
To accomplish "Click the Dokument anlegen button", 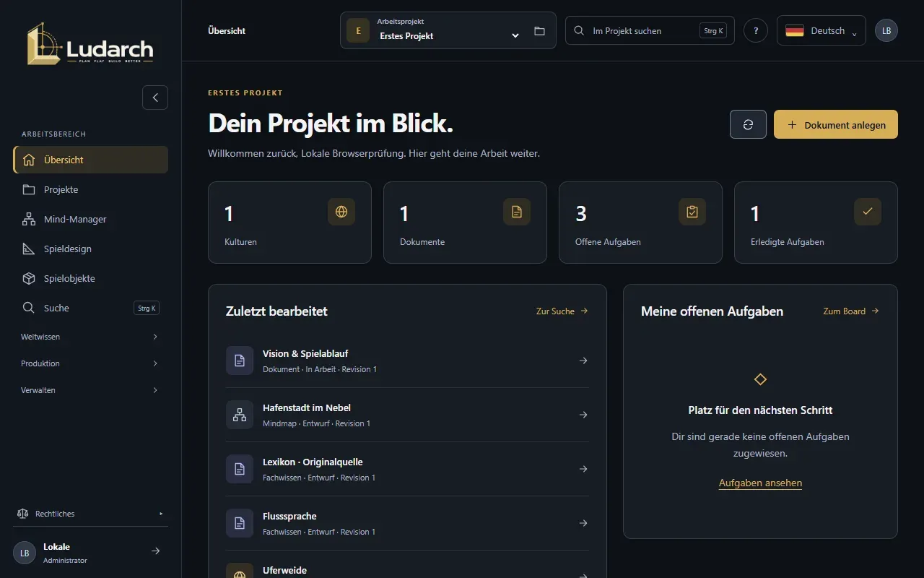I will (836, 124).
